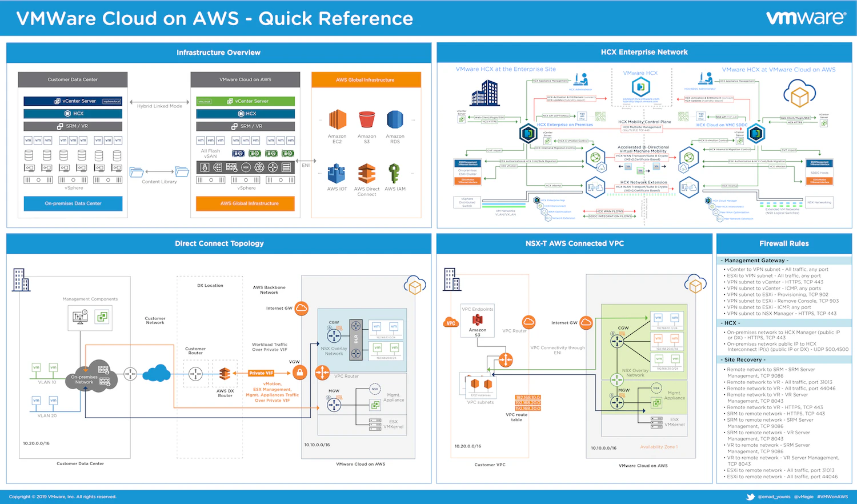Click the HCX bar in Customer Data Center
This screenshot has height=504, width=857.
point(73,114)
